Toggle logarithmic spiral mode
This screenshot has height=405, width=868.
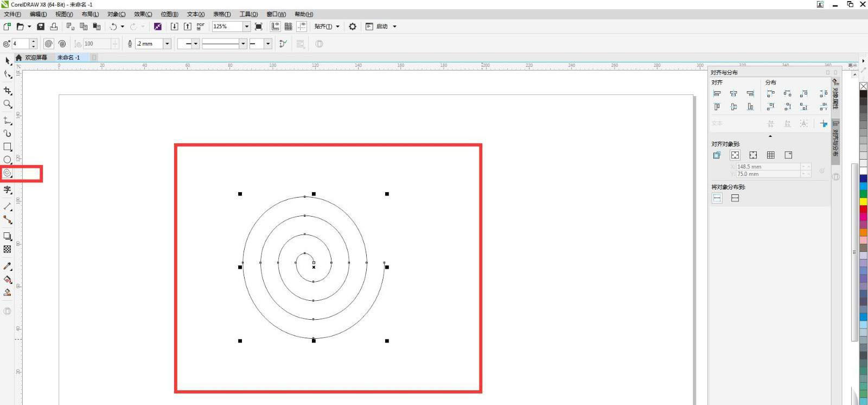(62, 43)
